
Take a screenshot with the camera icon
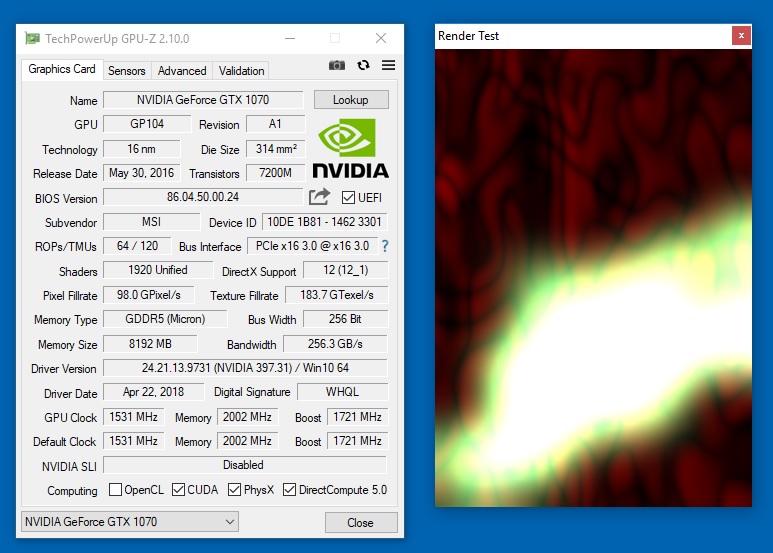(x=337, y=65)
